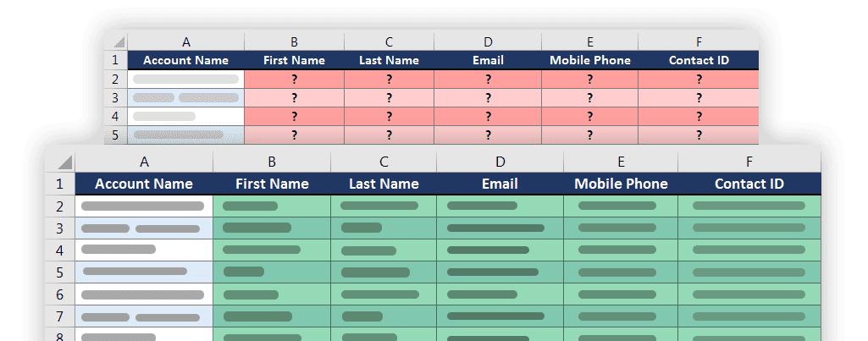Select column C header in the green sheet
868x341 pixels.
pyautogui.click(x=384, y=162)
